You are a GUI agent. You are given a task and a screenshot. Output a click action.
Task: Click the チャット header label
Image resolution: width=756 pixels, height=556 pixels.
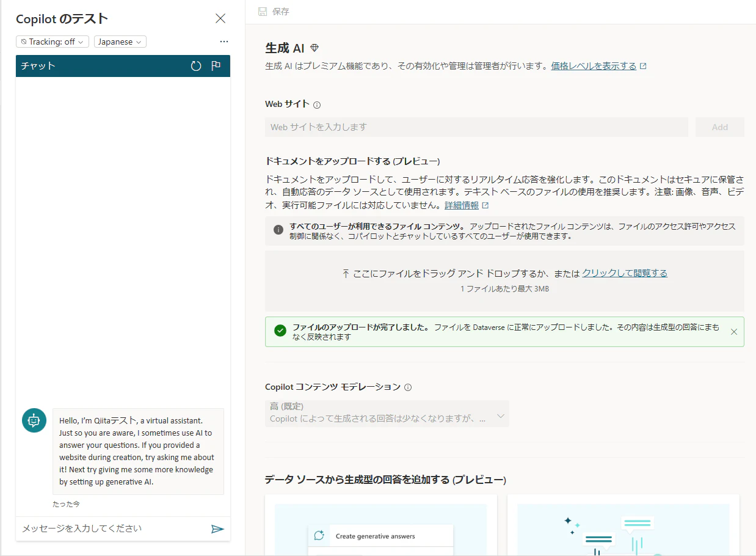click(x=38, y=66)
